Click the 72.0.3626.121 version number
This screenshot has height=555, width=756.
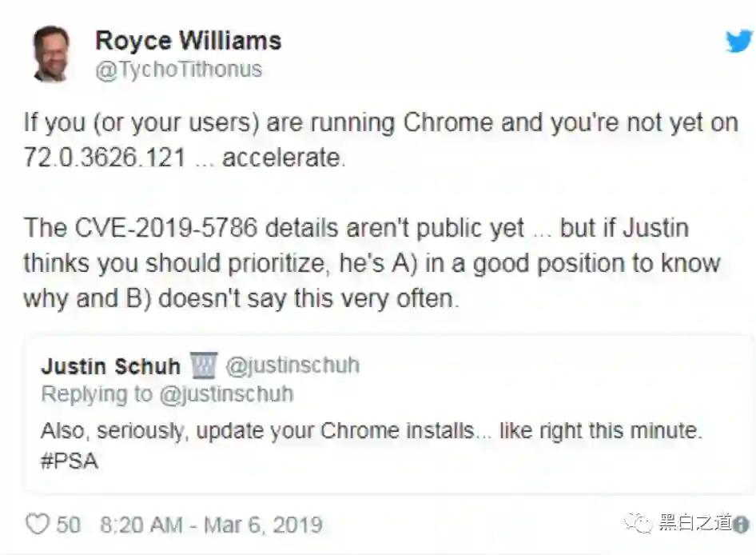pyautogui.click(x=104, y=158)
